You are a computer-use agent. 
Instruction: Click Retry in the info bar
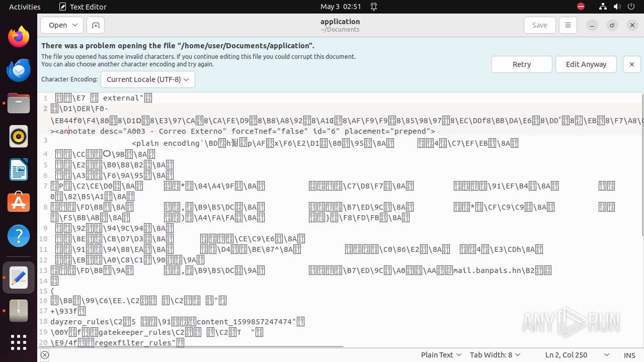coord(522,64)
